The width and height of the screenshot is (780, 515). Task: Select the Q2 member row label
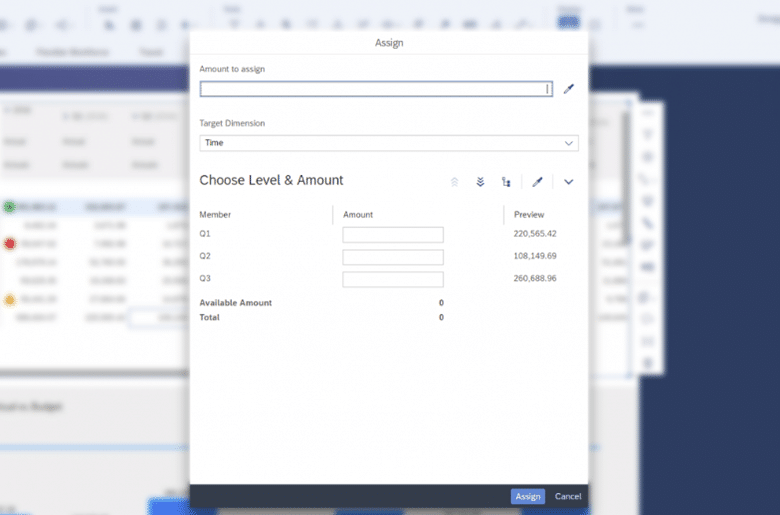pyautogui.click(x=205, y=256)
